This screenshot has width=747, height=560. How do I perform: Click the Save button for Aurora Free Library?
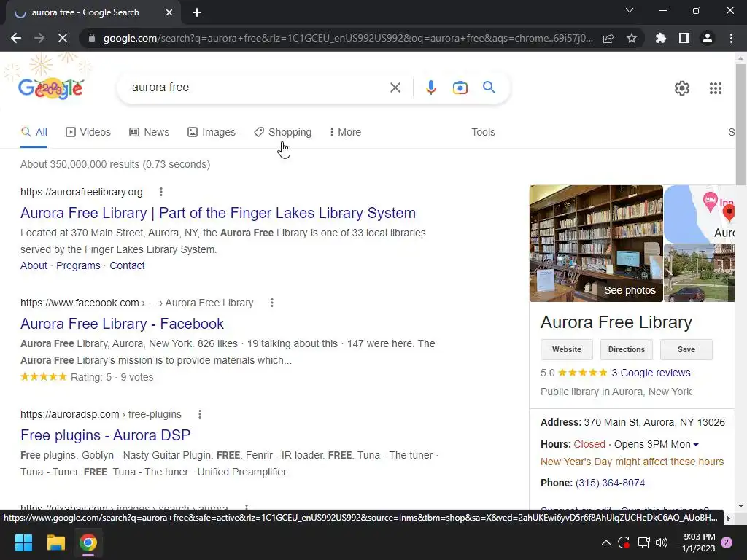(686, 349)
